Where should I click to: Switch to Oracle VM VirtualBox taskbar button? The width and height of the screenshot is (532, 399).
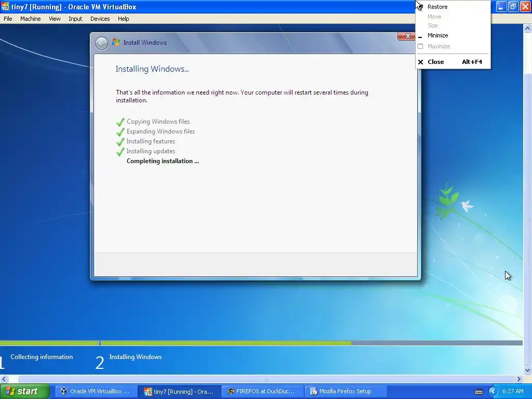pyautogui.click(x=96, y=392)
